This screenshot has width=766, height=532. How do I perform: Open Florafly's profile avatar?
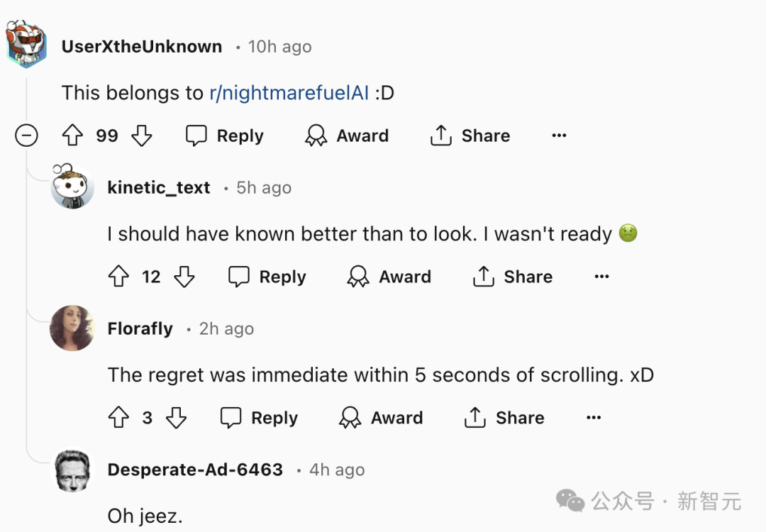72,328
